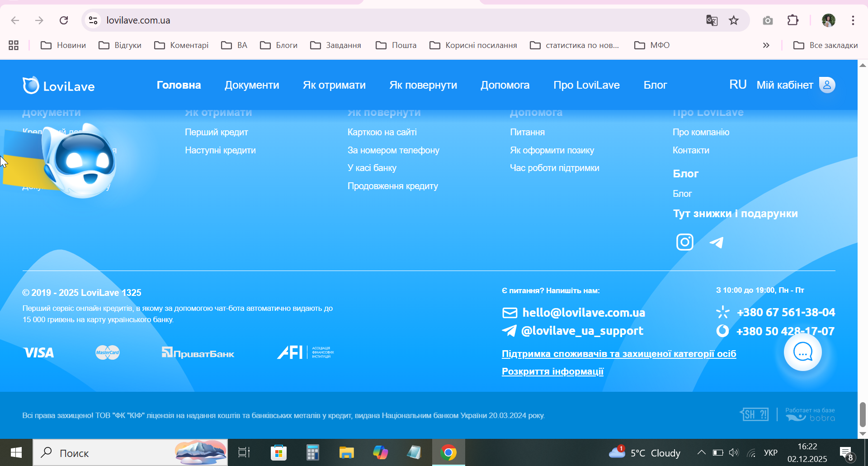
Task: Open the Перший кредит footer link
Action: [216, 132]
